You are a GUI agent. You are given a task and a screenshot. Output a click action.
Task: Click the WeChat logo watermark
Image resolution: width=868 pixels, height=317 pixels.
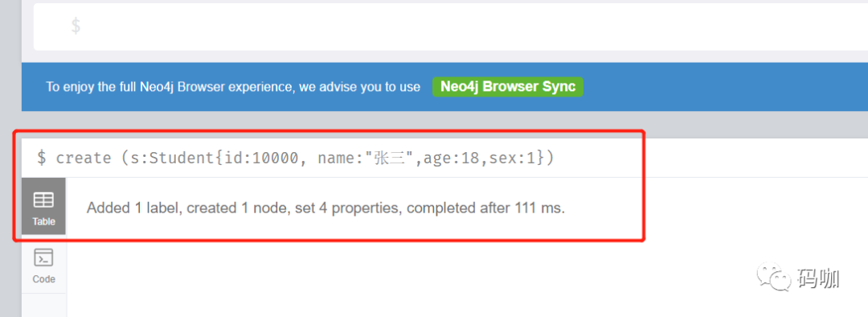[775, 277]
